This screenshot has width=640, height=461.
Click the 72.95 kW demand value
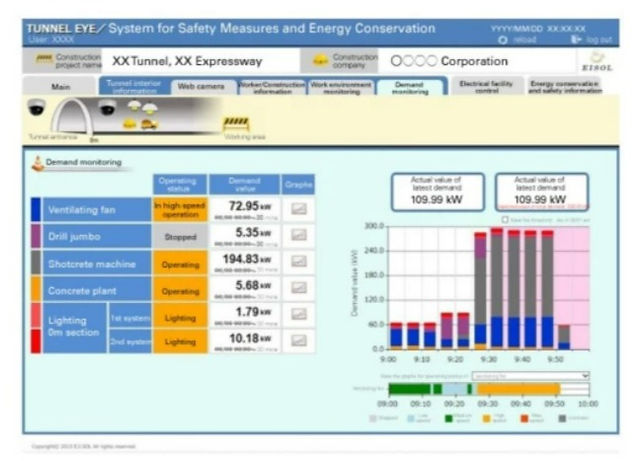pos(249,206)
